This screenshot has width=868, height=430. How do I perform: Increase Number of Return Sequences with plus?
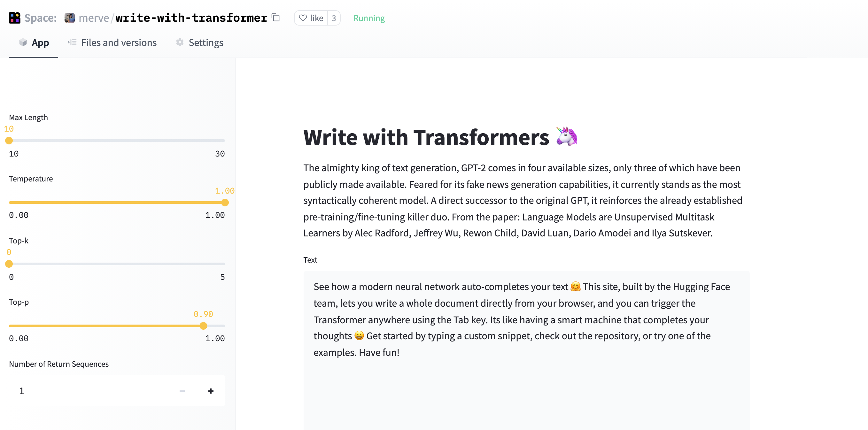click(211, 391)
